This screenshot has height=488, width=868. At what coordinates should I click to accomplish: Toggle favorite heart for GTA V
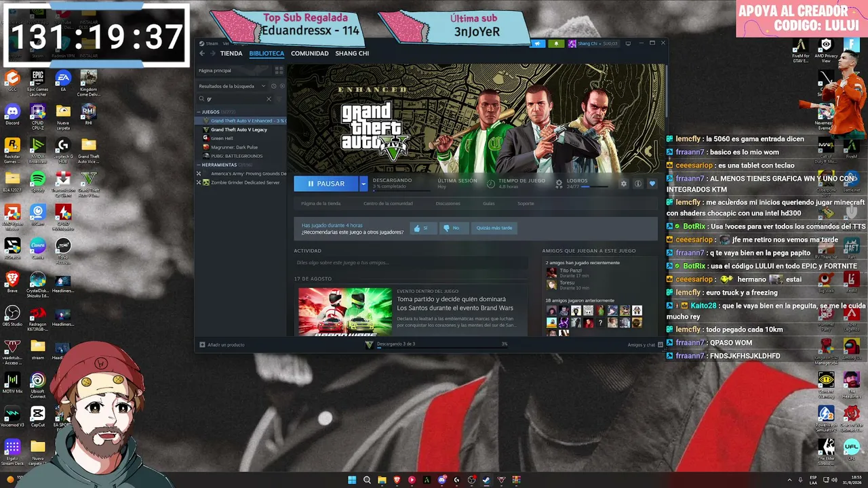click(652, 184)
